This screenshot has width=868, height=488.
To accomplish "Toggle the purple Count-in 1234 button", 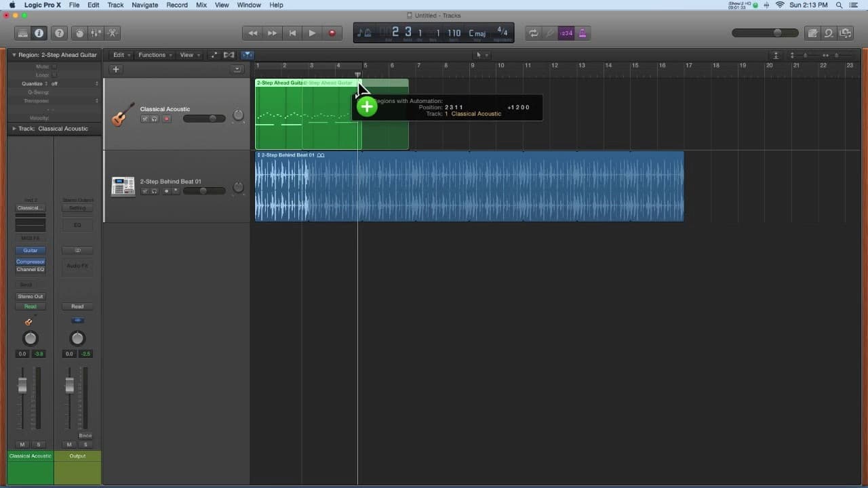I will [x=566, y=33].
